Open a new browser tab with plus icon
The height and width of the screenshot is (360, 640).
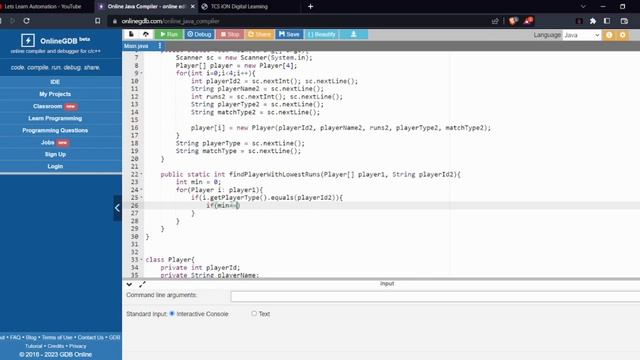pyautogui.click(x=311, y=7)
